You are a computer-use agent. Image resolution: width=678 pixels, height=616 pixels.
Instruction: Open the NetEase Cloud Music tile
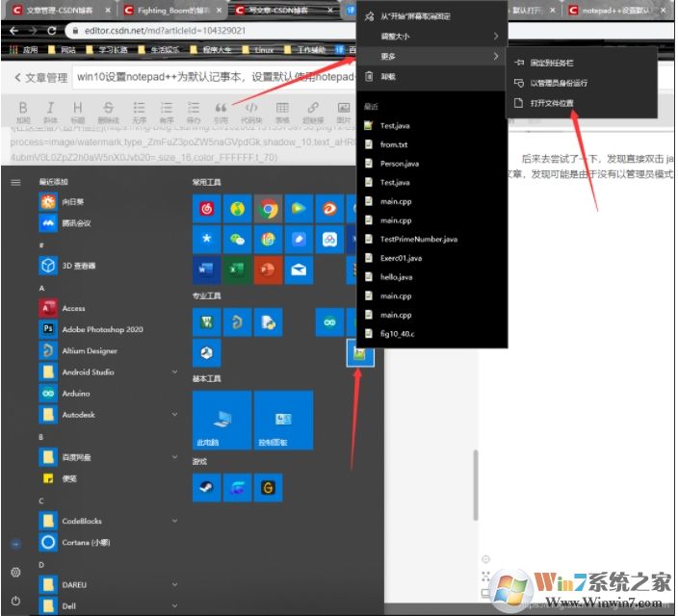207,209
